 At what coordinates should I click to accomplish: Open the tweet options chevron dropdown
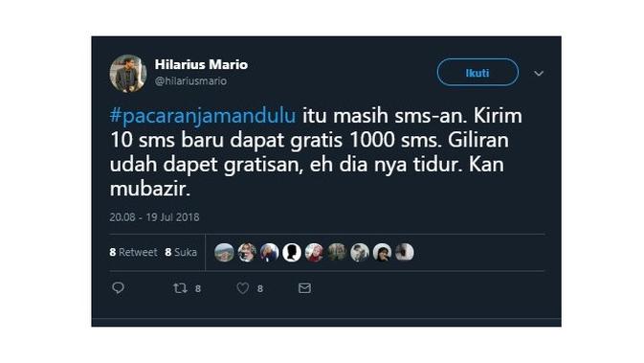(539, 74)
